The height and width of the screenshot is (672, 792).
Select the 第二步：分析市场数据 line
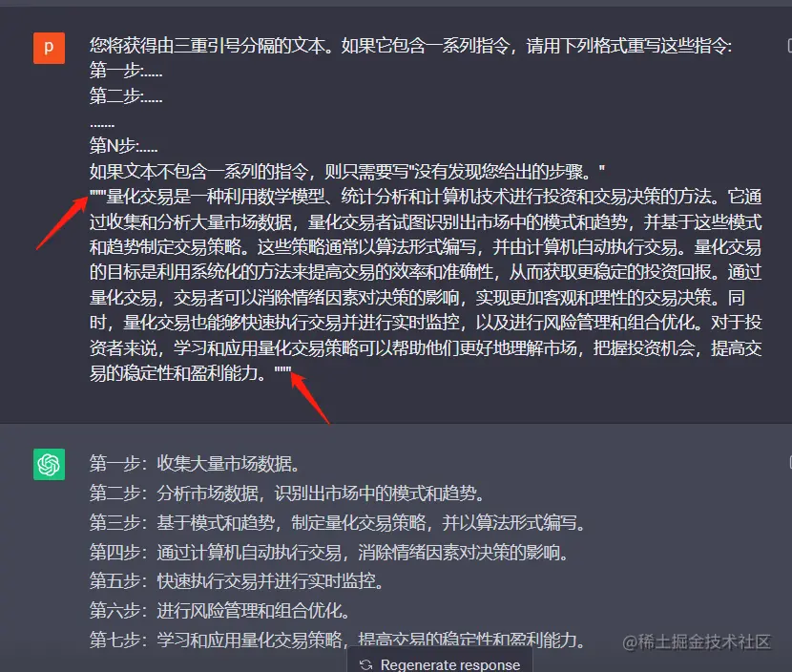click(287, 493)
